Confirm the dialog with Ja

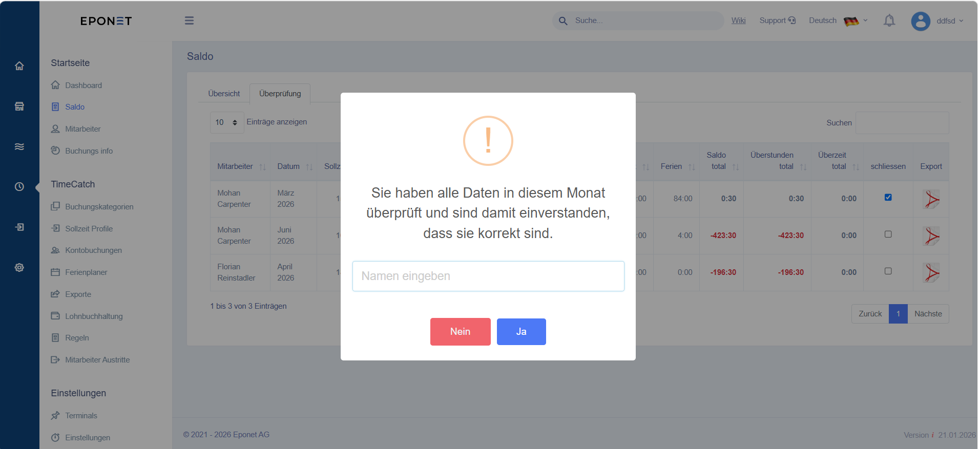click(521, 332)
